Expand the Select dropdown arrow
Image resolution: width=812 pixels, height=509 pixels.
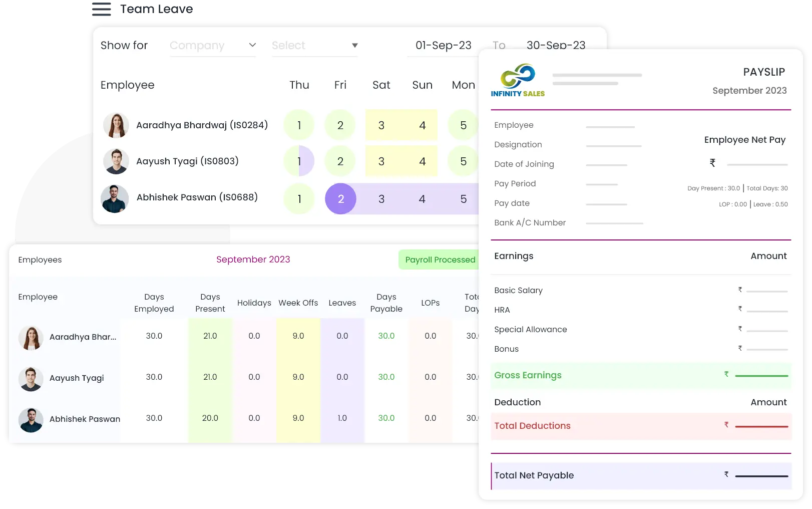click(x=354, y=46)
